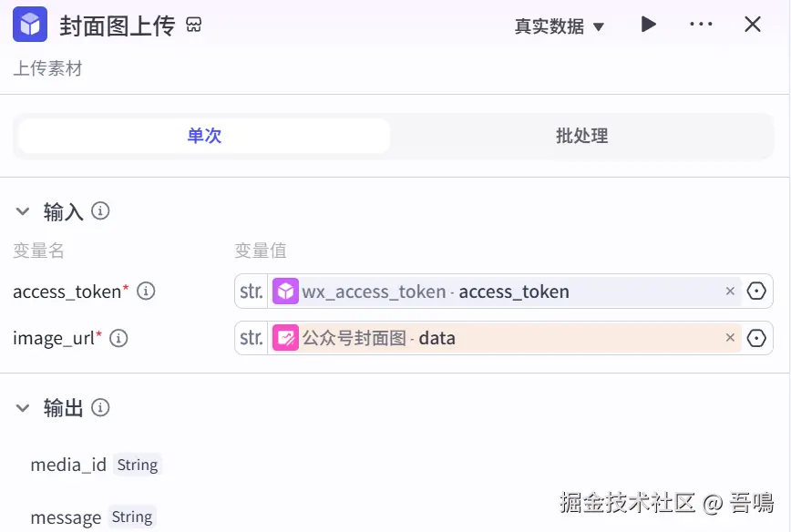The height and width of the screenshot is (532, 791).
Task: Remove the wx_access_token variable reference
Action: [x=730, y=292]
